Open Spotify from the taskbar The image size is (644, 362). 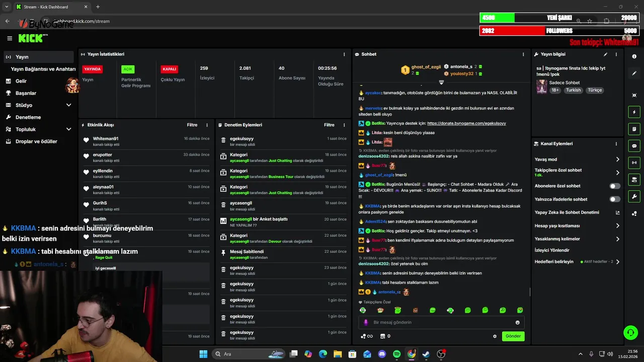(x=396, y=354)
